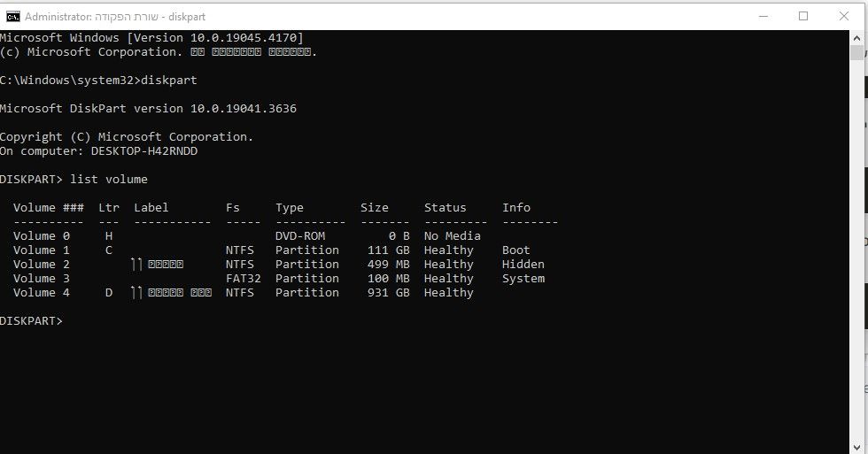The height and width of the screenshot is (454, 868).
Task: Close the diskpart command prompt window
Action: pyautogui.click(x=843, y=17)
